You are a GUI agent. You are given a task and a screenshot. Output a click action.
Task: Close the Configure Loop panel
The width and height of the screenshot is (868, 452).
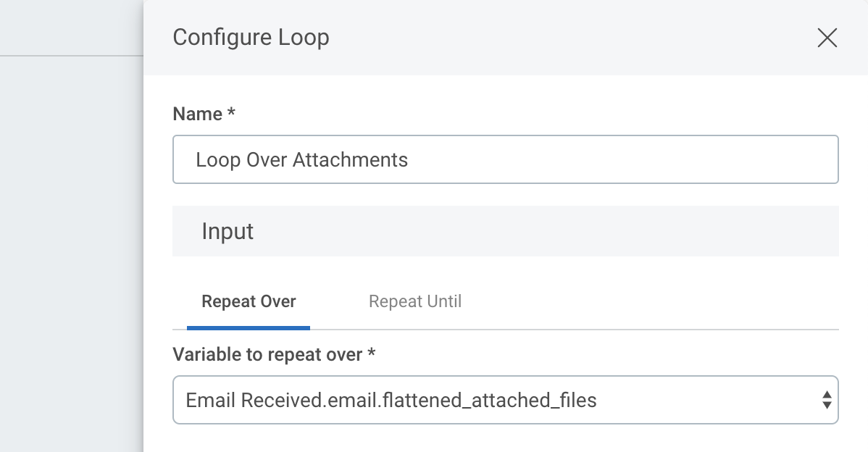[827, 38]
